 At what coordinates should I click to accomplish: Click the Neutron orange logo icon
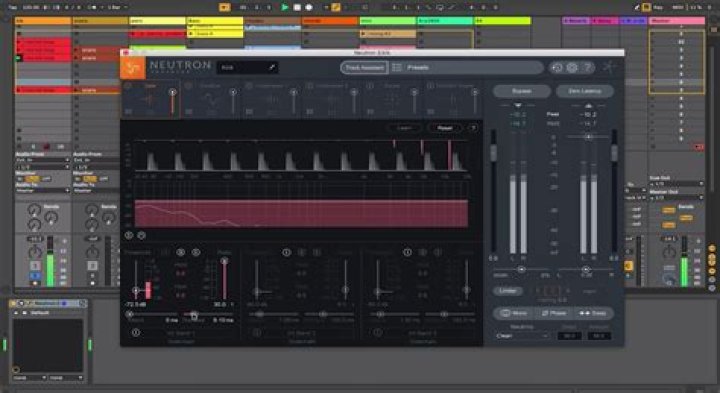pyautogui.click(x=133, y=68)
